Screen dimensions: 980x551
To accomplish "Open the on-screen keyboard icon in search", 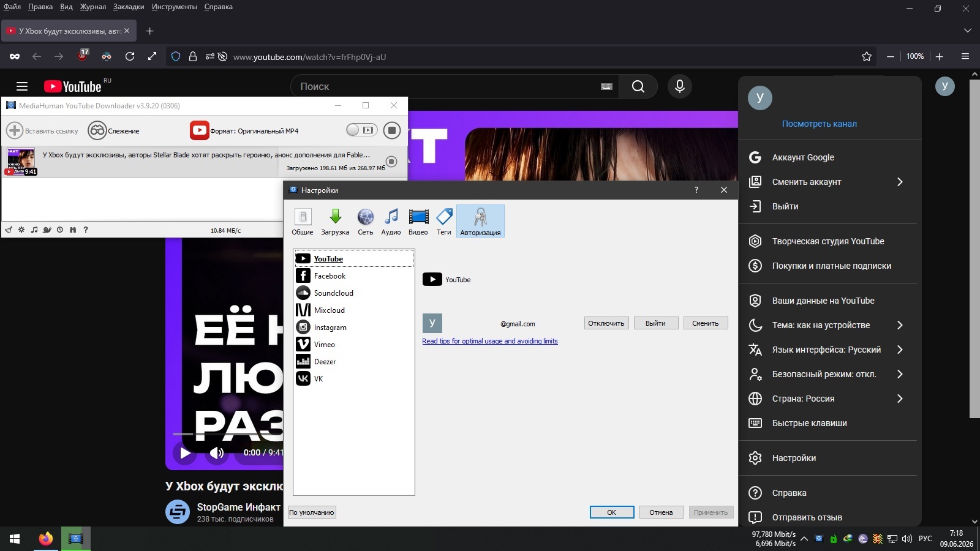I will 607,86.
